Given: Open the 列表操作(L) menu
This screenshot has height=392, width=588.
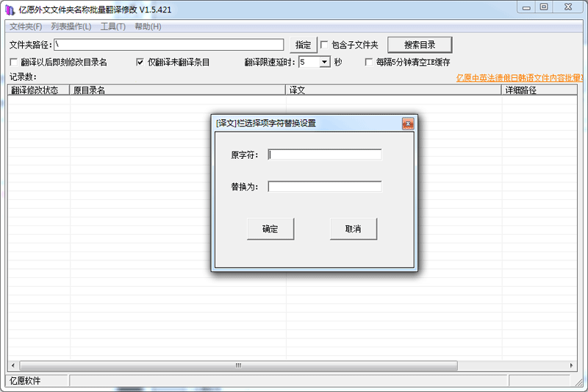Looking at the screenshot, I should (x=71, y=26).
